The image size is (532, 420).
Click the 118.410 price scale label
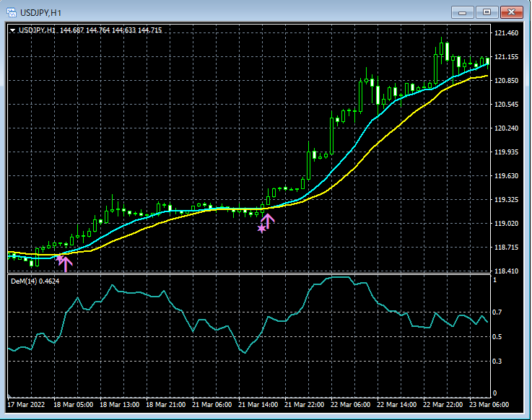[x=506, y=271]
